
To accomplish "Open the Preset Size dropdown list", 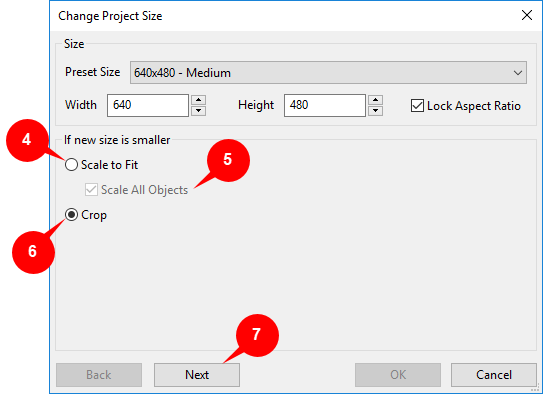I will 328,73.
